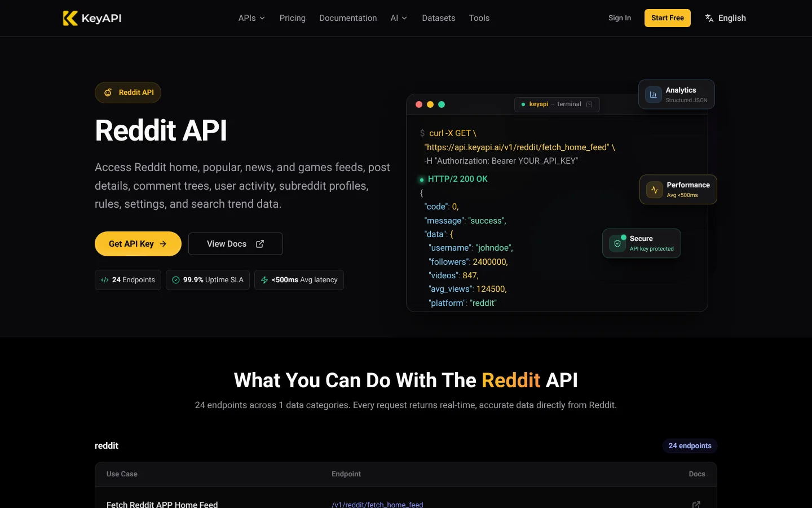Image resolution: width=812 pixels, height=508 pixels.
Task: Click the Performance pulse icon
Action: click(655, 190)
